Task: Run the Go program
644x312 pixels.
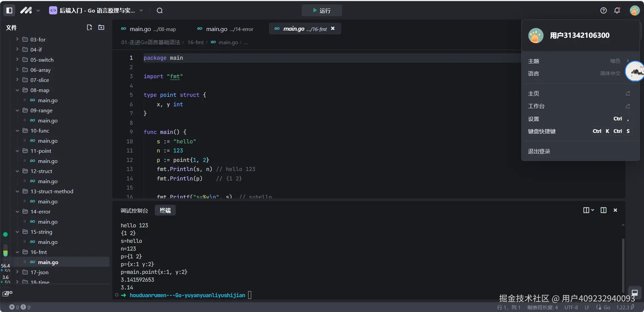Action: click(x=322, y=10)
